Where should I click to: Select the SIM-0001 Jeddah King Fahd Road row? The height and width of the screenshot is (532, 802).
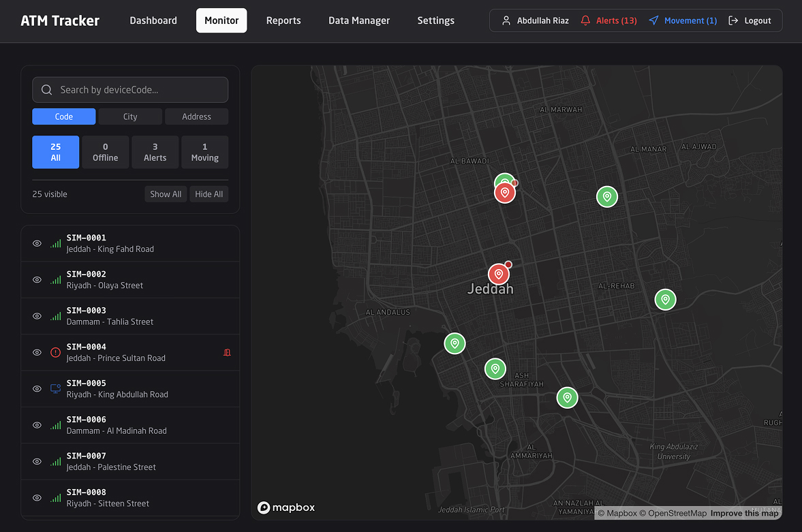130,243
